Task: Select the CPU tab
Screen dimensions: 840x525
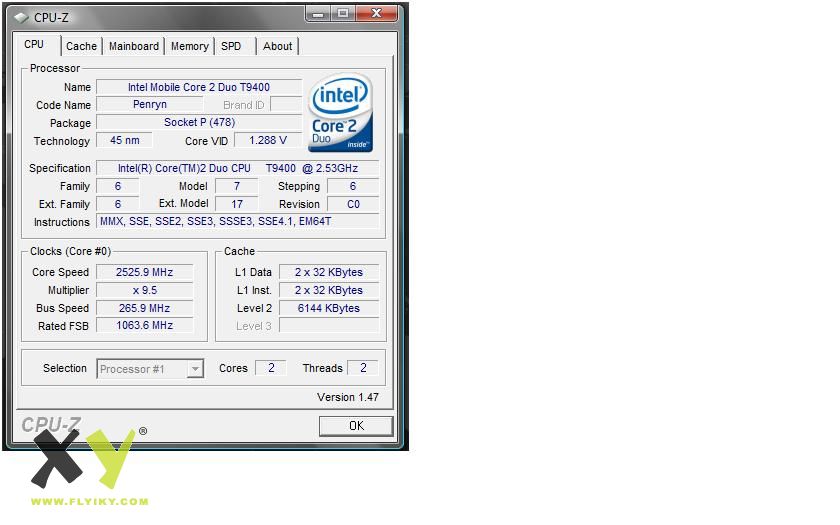Action: [34, 44]
